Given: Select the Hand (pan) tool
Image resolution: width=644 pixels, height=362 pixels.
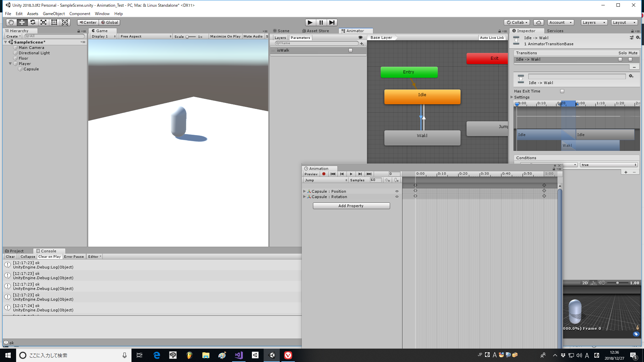Looking at the screenshot, I should pyautogui.click(x=11, y=22).
